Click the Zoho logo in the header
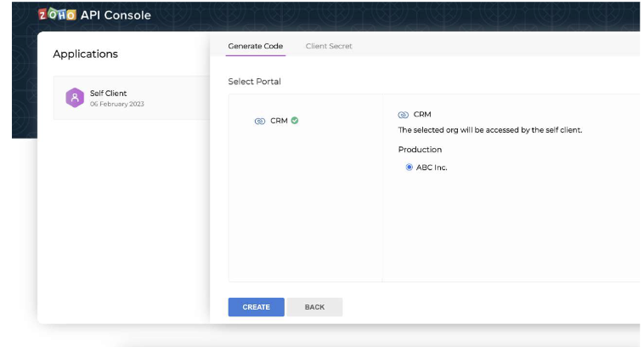The width and height of the screenshot is (644, 347). click(57, 14)
